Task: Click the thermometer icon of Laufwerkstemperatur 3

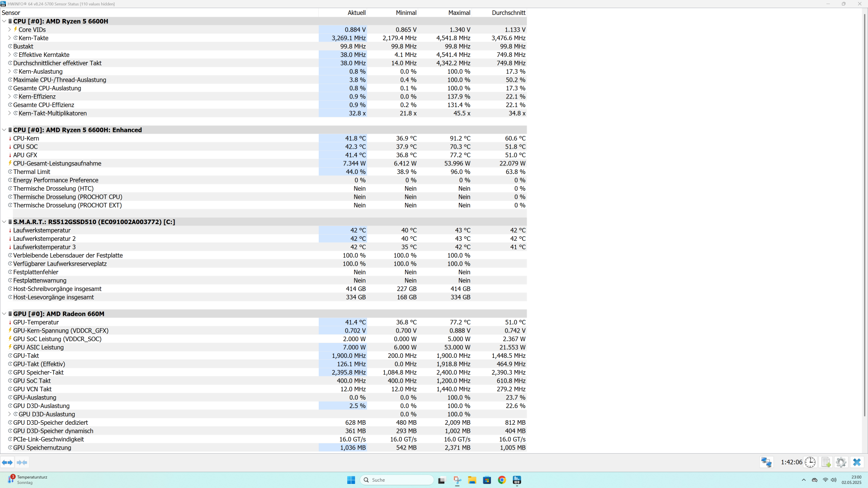Action: [x=10, y=247]
